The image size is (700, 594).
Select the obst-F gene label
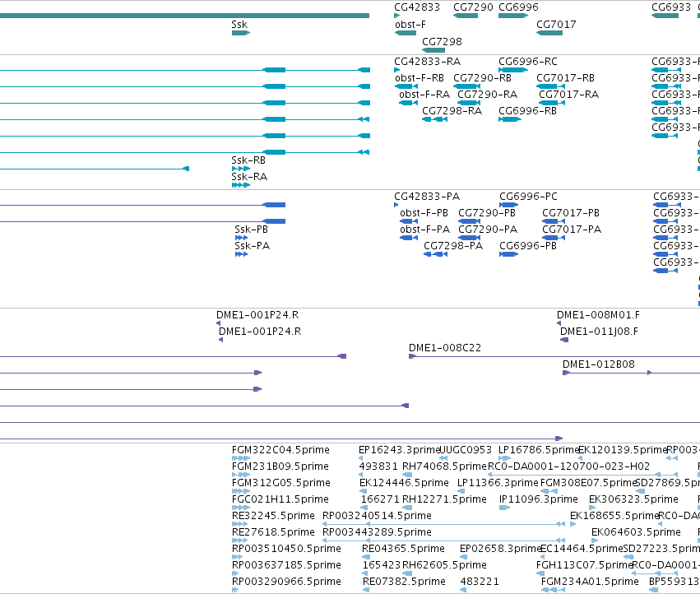click(x=410, y=25)
